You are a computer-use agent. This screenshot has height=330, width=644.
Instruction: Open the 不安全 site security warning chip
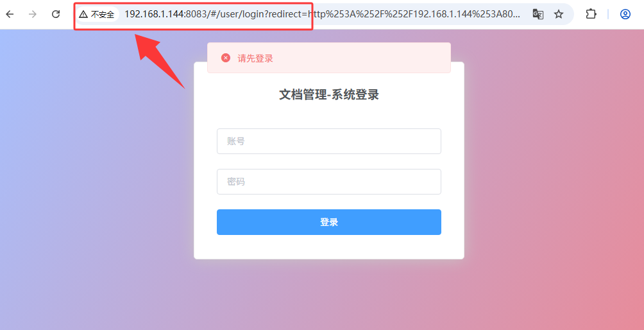[x=97, y=14]
